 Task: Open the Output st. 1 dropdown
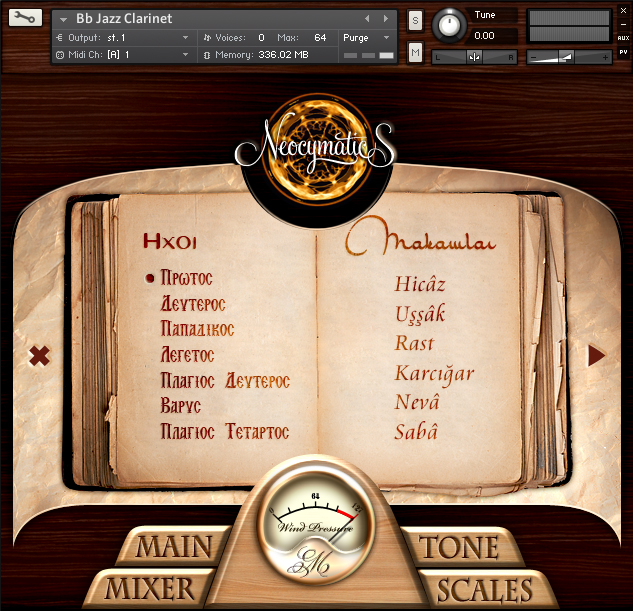[x=185, y=38]
